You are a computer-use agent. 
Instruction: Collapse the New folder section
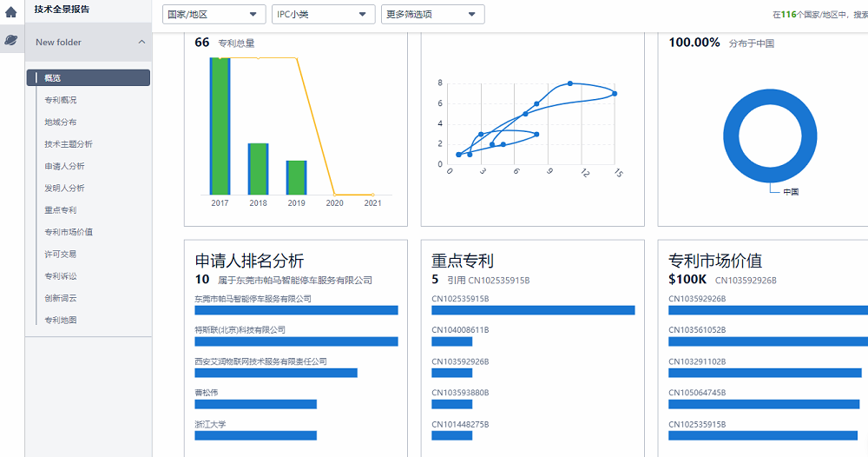141,42
